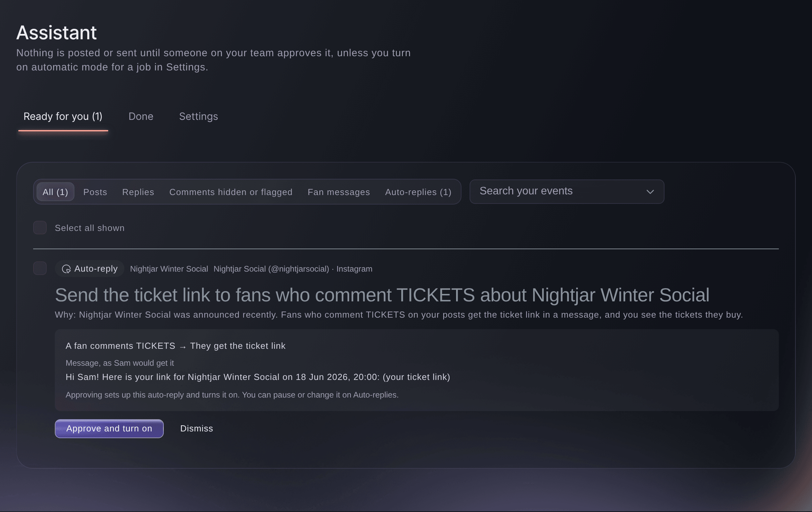Tick the Select all shown checkbox
The image size is (812, 512).
(x=40, y=228)
